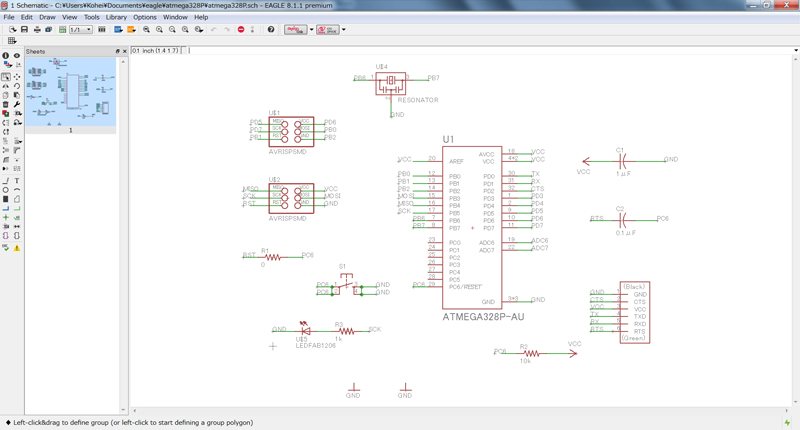Select the Change wrench tool
Viewport: 800px width, 430px height.
coord(17,104)
